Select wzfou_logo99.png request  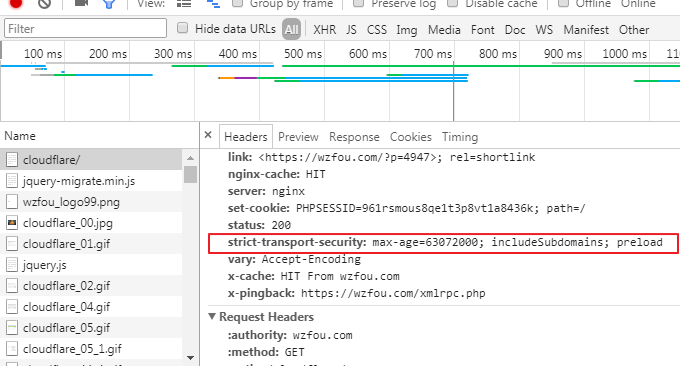point(91,202)
